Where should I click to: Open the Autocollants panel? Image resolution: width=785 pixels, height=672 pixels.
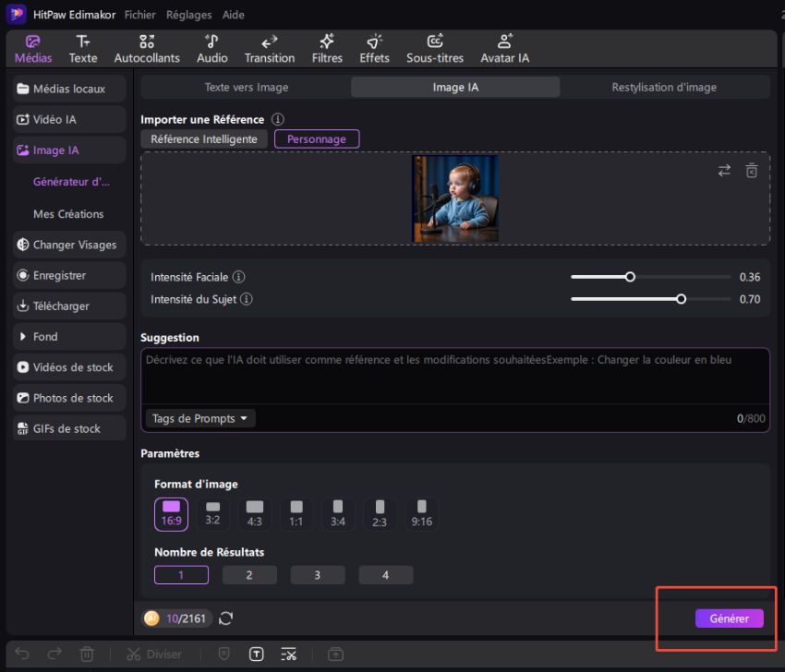point(147,49)
